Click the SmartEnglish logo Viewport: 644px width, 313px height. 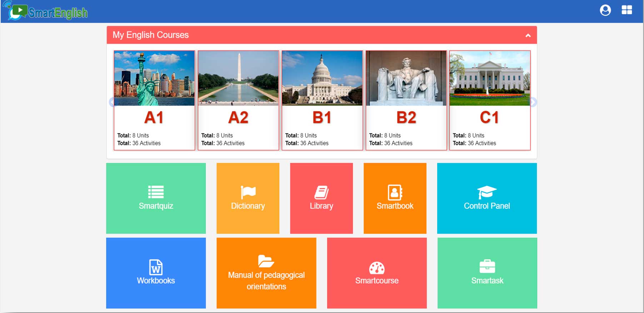tap(45, 11)
